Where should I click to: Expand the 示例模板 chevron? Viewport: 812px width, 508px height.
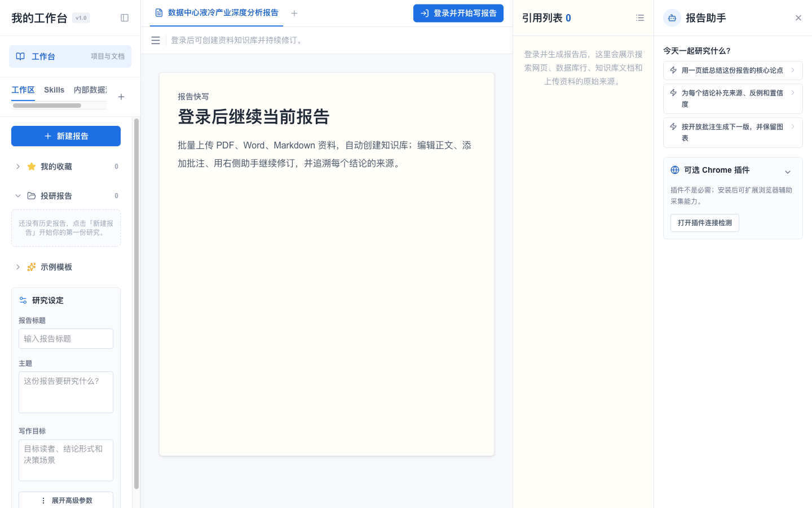click(18, 267)
